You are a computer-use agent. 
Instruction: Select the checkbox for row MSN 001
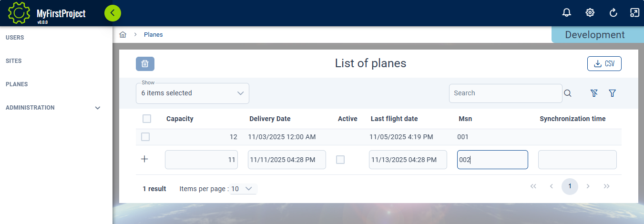pos(145,137)
